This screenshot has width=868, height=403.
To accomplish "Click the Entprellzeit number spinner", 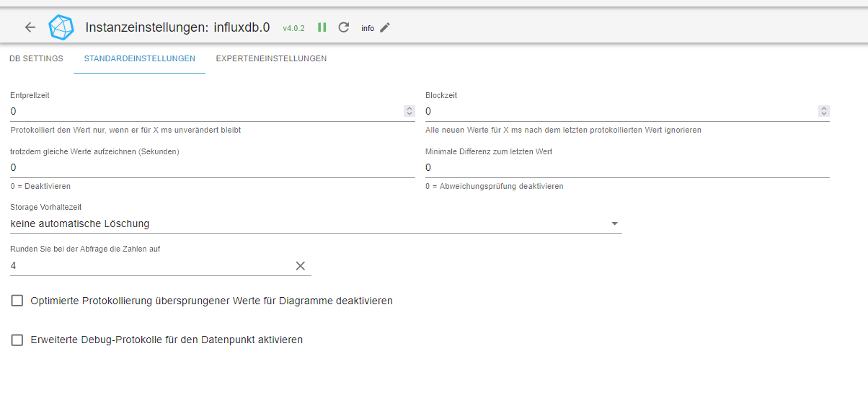I will (409, 111).
